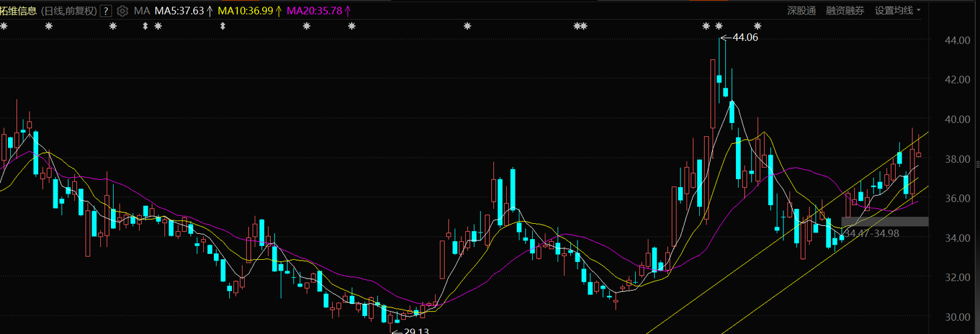Viewport: 980px width, 334px height.
Task: Expand the 设置均线 dropdown
Action: tap(898, 11)
